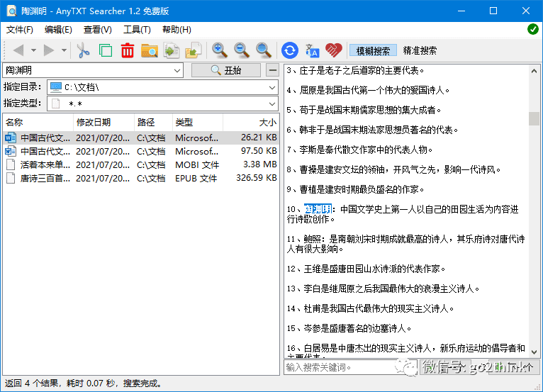543x392 pixels.
Task: Select the 26.21 KB Word document row
Action: point(141,138)
